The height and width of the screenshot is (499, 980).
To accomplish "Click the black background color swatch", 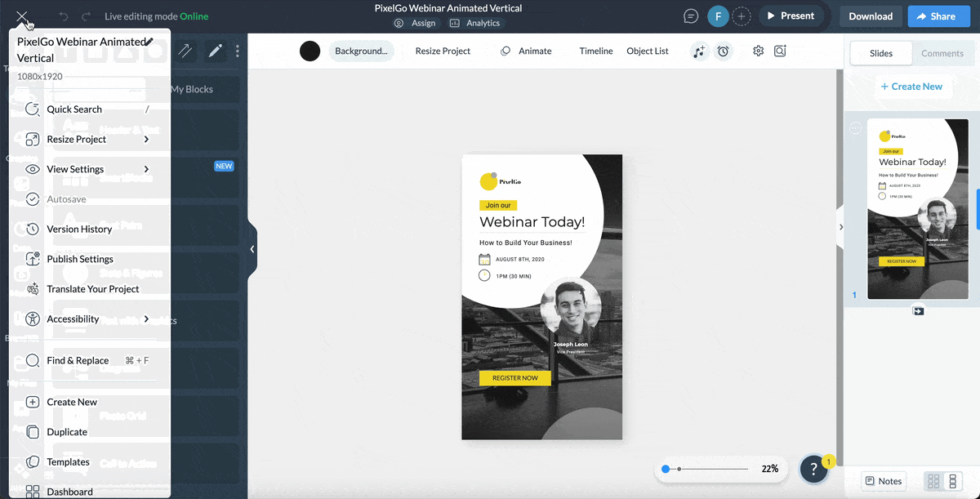I will click(310, 51).
